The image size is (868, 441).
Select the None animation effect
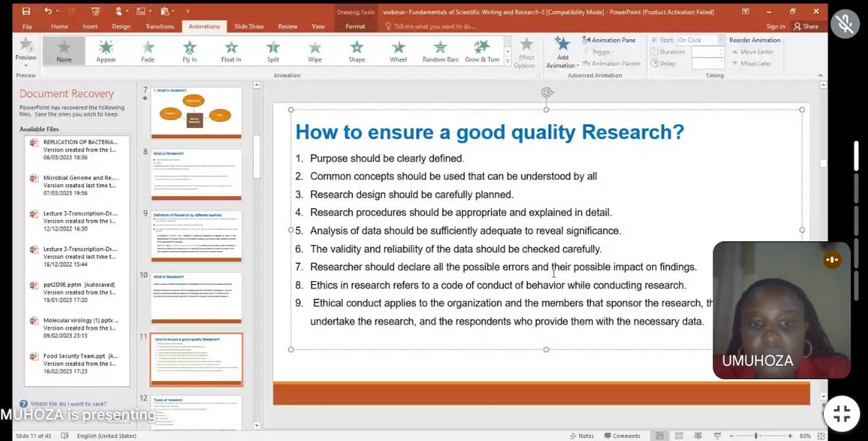click(64, 51)
